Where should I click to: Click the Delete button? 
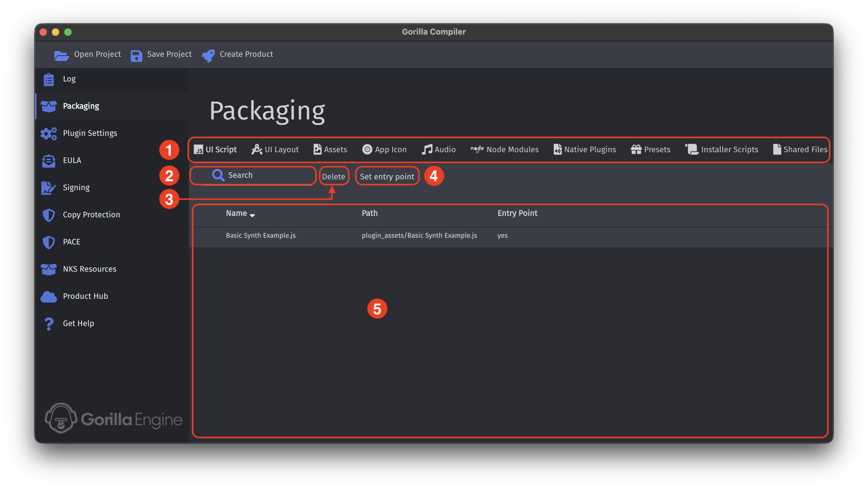click(x=334, y=177)
